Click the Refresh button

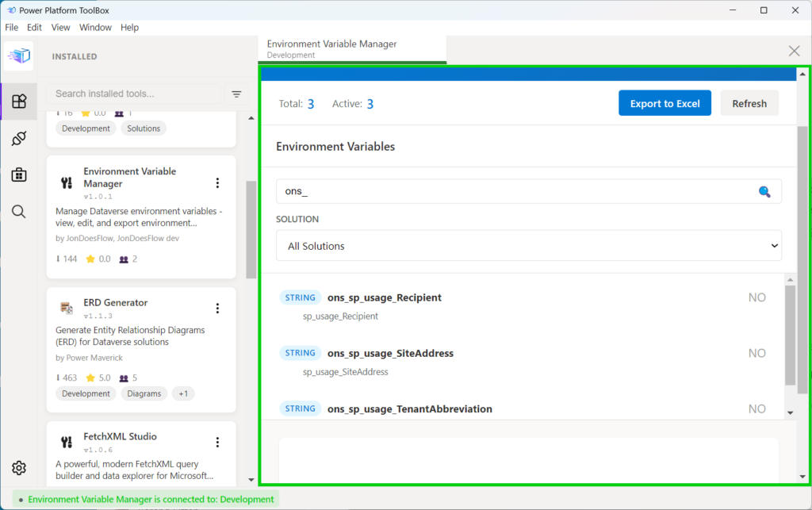pos(749,103)
